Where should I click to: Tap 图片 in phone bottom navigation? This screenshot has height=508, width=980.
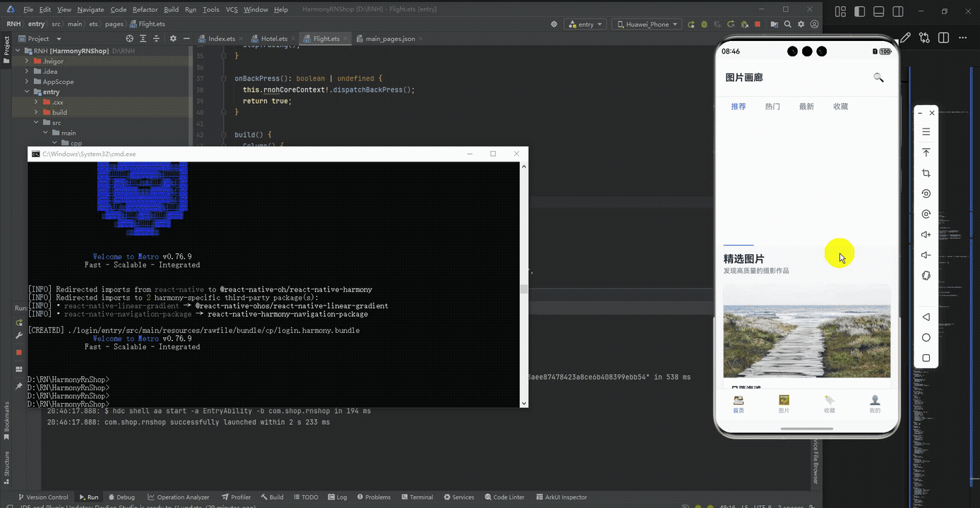click(x=784, y=404)
